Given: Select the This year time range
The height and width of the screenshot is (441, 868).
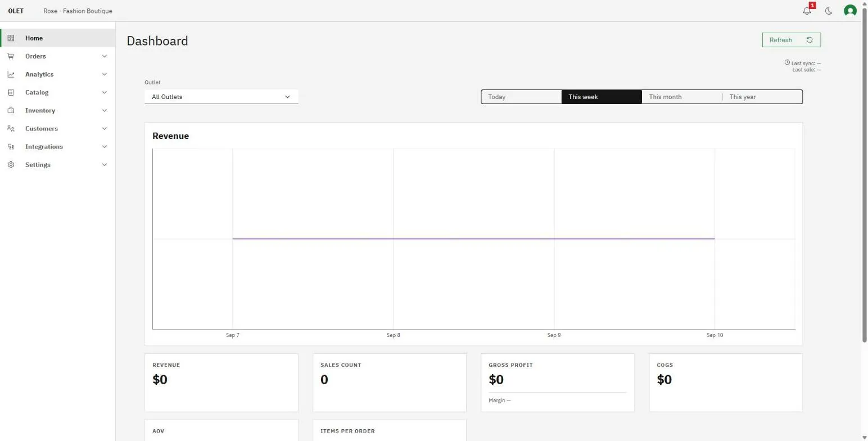Looking at the screenshot, I should tap(762, 97).
